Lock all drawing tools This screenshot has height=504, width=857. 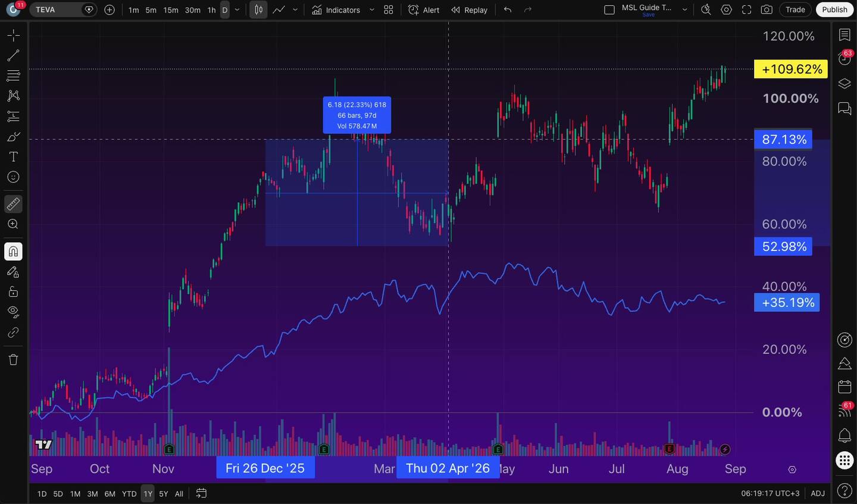point(13,292)
